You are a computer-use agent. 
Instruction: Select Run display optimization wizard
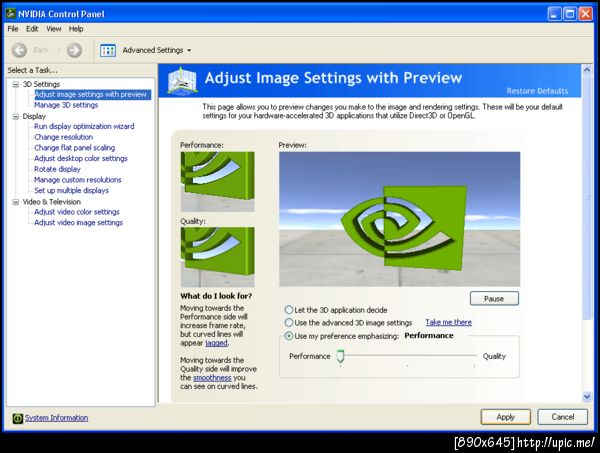[84, 126]
